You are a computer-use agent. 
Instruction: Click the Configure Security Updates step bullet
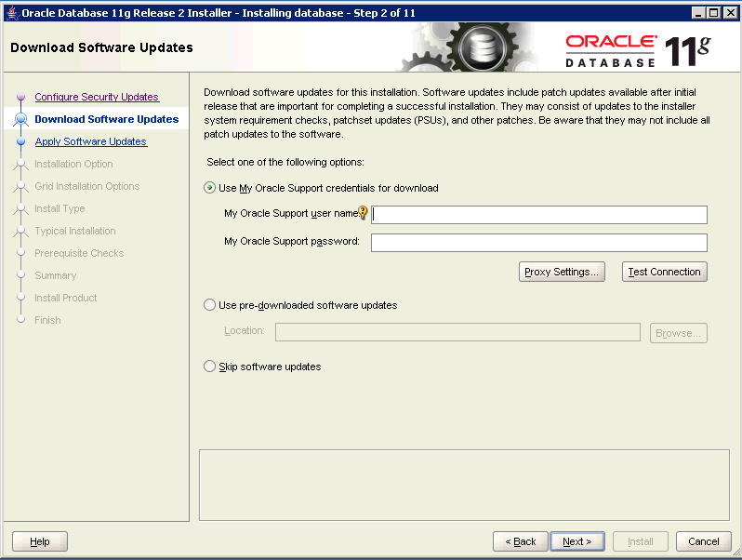[20, 98]
